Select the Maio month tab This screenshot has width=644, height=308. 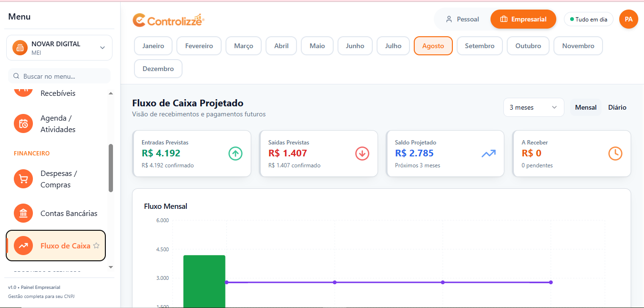pyautogui.click(x=317, y=46)
